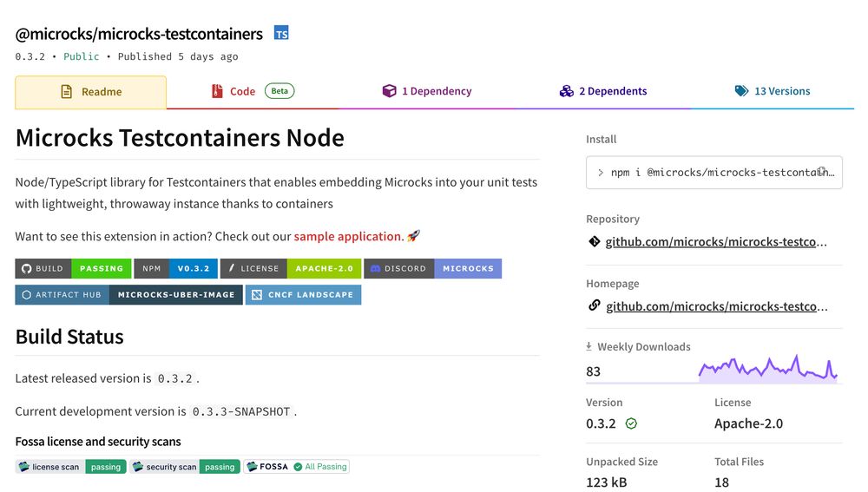Click the Readme document icon
Viewport: 868px width, 492px height.
(x=67, y=91)
